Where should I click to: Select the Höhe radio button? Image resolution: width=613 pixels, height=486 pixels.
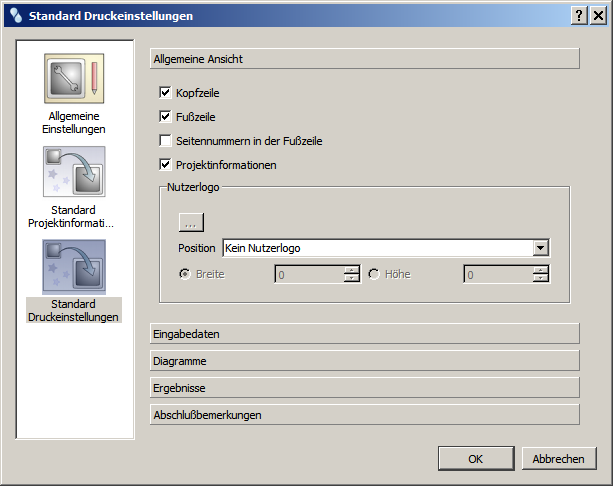tap(374, 274)
